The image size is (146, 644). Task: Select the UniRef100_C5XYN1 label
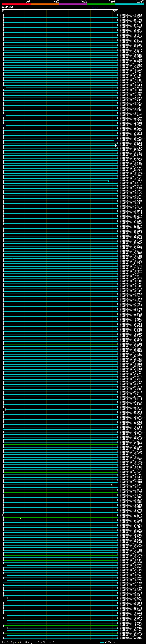(131, 55)
